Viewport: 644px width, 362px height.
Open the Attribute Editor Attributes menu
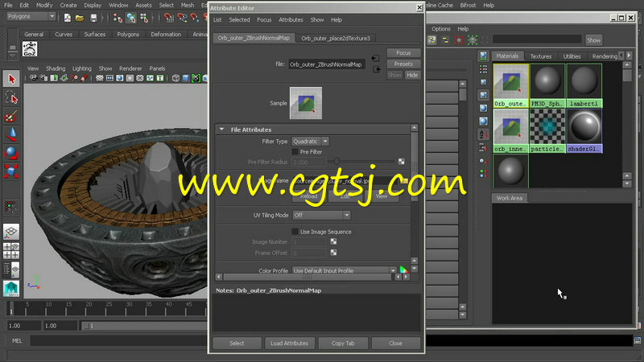291,19
